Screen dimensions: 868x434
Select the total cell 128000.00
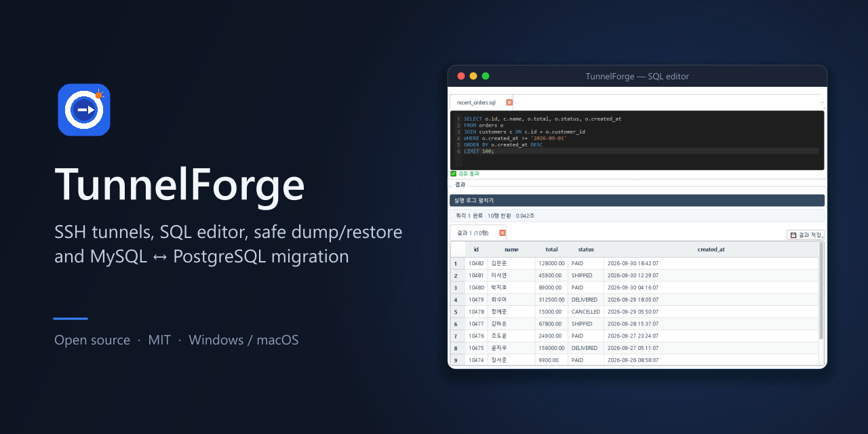pos(551,263)
